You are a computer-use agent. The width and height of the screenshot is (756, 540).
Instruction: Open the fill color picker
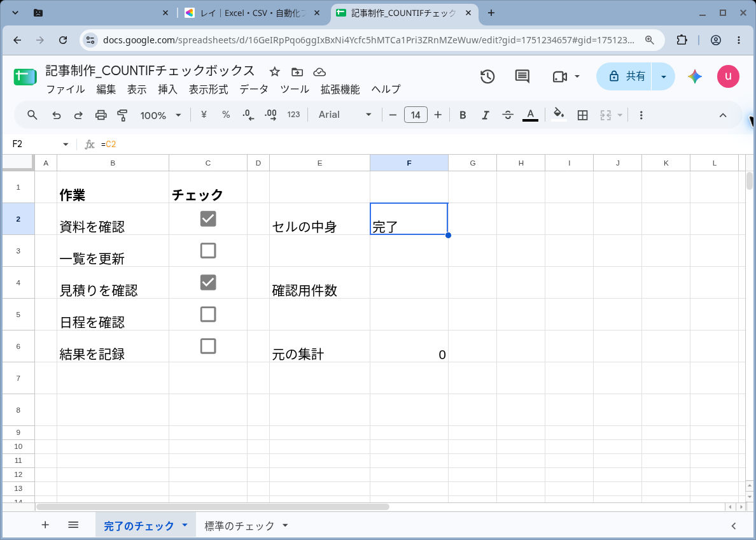click(x=559, y=115)
